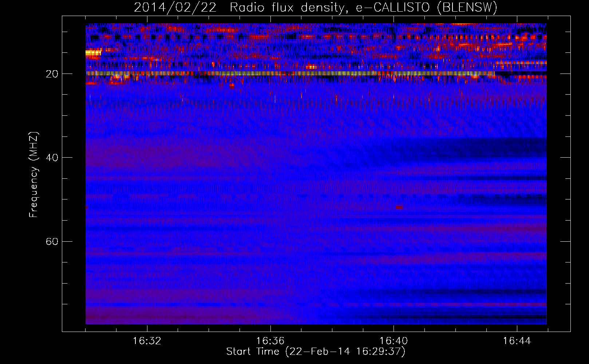Click the frequency tick label '40'
589x364 pixels.
(52, 158)
